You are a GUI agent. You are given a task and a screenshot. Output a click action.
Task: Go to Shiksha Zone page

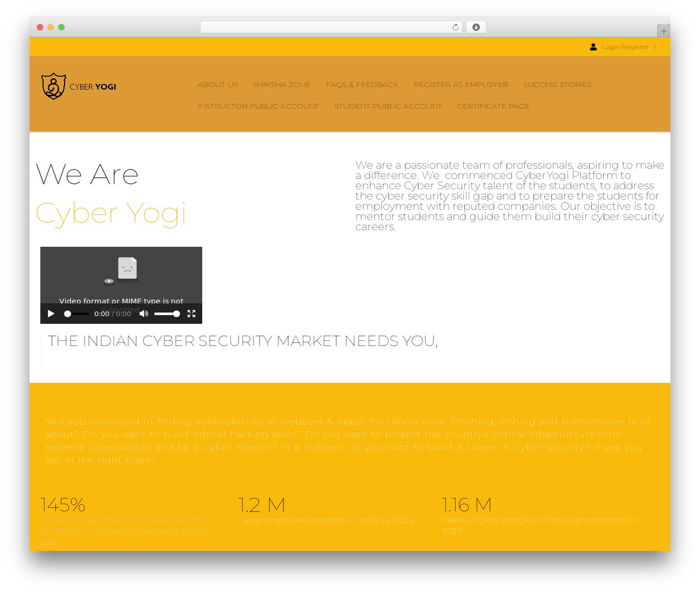(x=282, y=85)
